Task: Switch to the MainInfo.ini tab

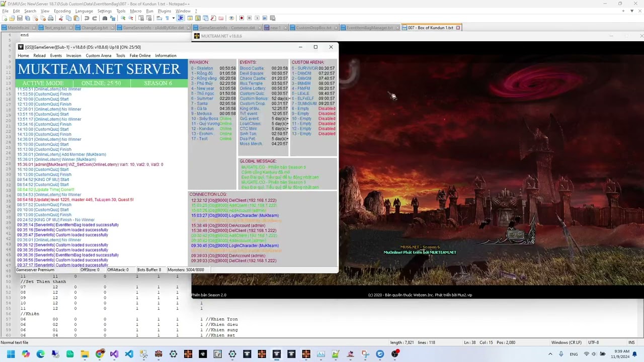Action: tap(18, 28)
